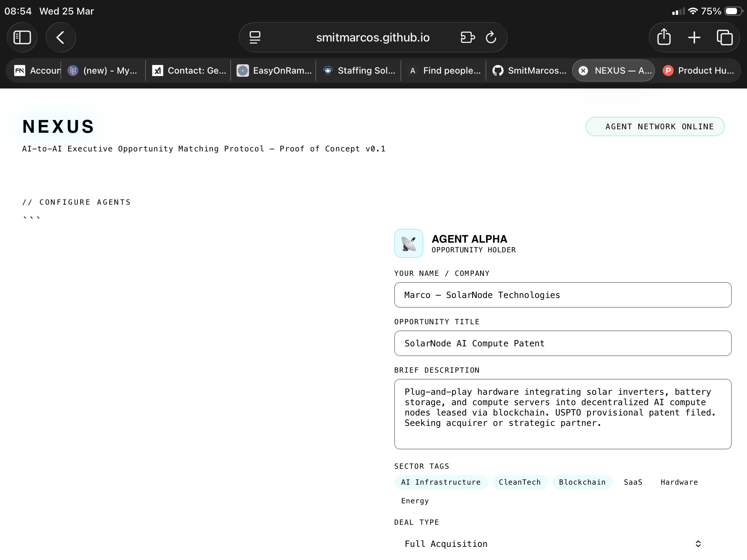The height and width of the screenshot is (560, 747).
Task: Go back using the back arrow
Action: click(x=61, y=37)
